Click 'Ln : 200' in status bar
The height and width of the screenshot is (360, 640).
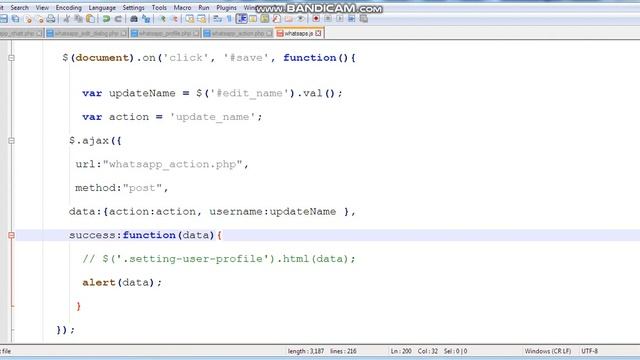click(401, 351)
